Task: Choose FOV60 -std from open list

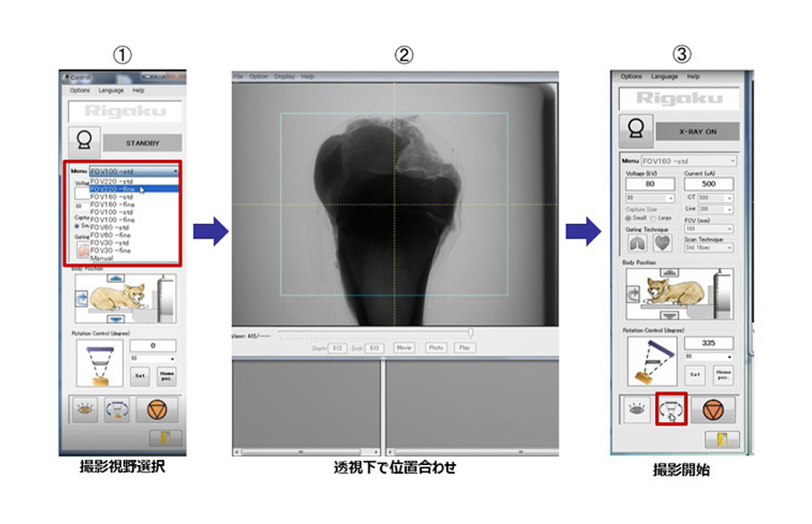Action: point(134,228)
